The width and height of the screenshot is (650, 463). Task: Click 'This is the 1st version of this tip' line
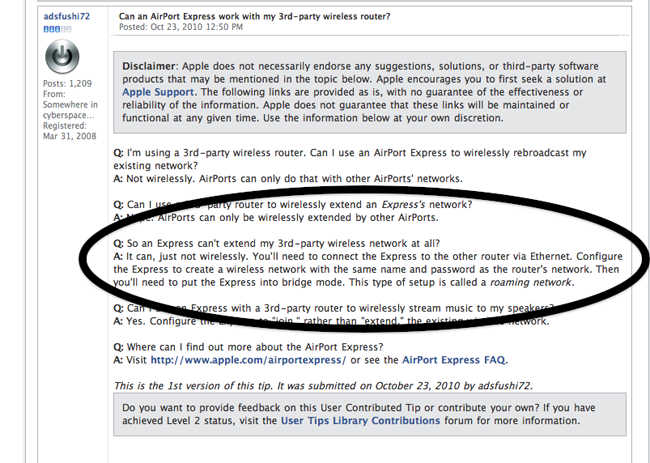[323, 385]
